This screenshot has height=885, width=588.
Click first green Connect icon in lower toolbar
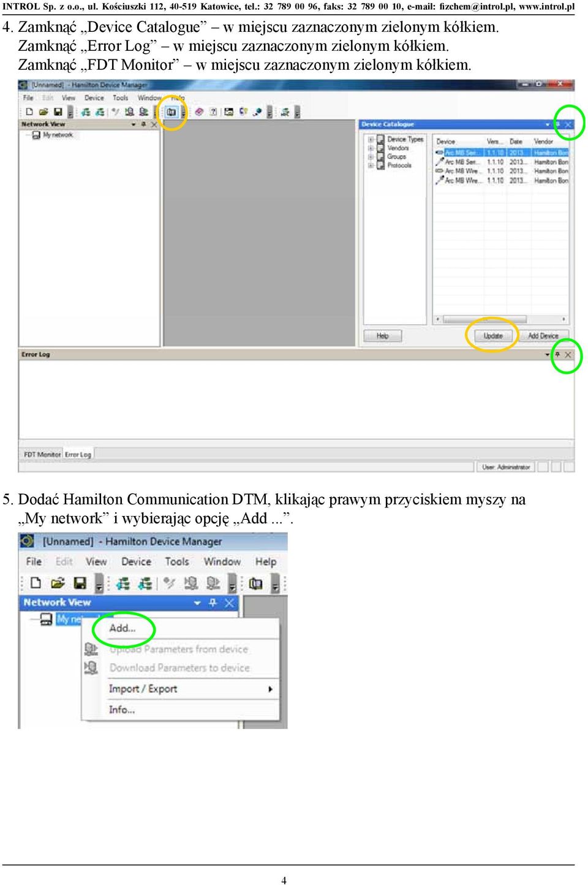tap(123, 583)
